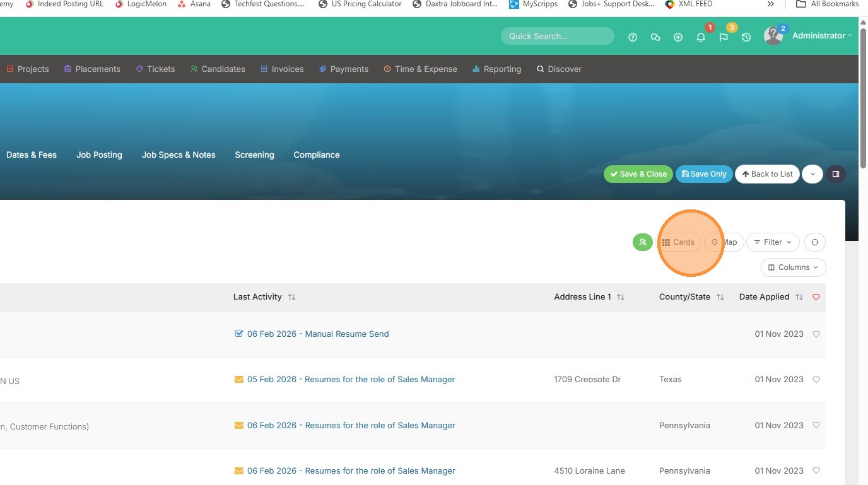
Task: Open the Payments menu
Action: pos(344,69)
